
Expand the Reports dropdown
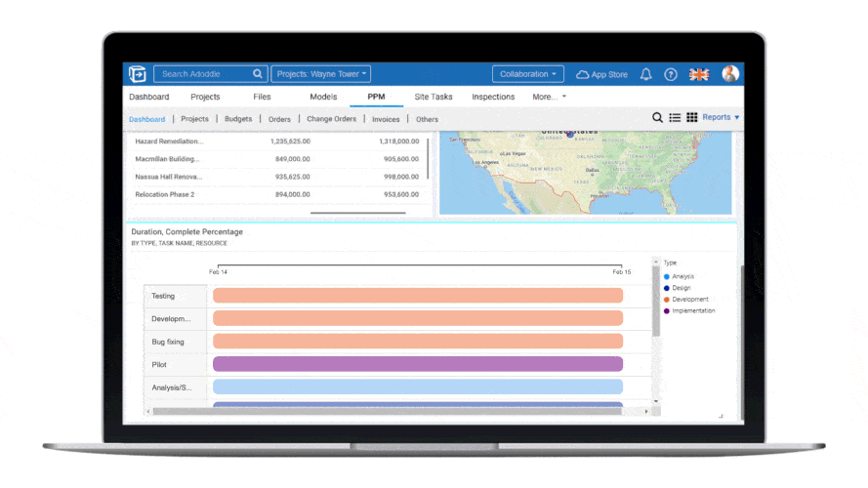coord(721,117)
